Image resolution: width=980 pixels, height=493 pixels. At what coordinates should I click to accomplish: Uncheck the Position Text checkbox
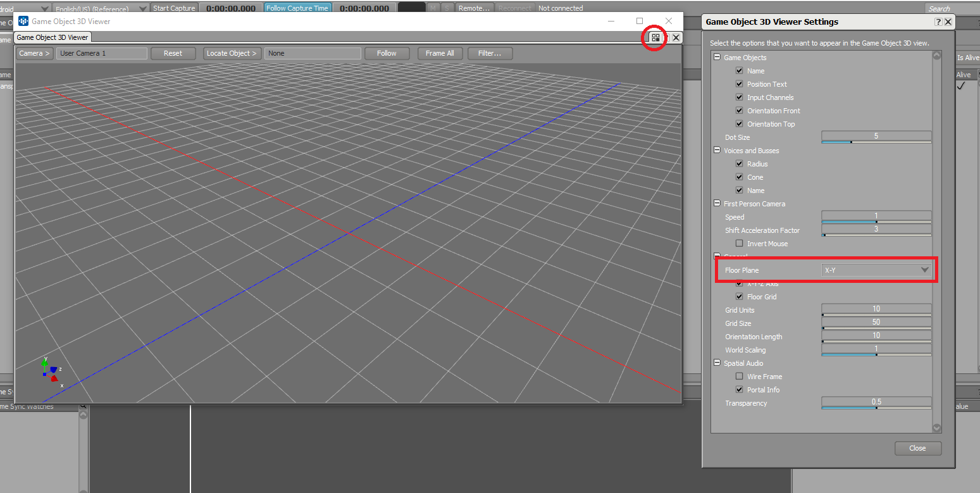tap(739, 84)
